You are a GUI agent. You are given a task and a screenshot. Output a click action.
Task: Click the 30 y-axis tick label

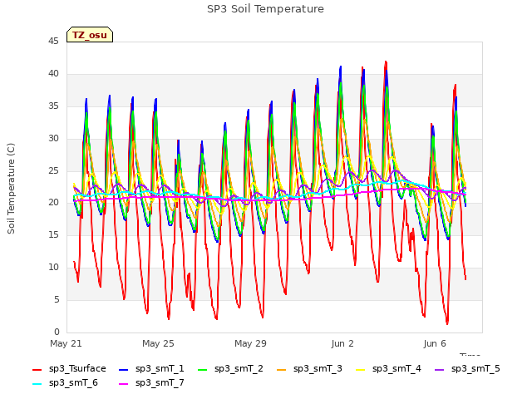pos(53,139)
